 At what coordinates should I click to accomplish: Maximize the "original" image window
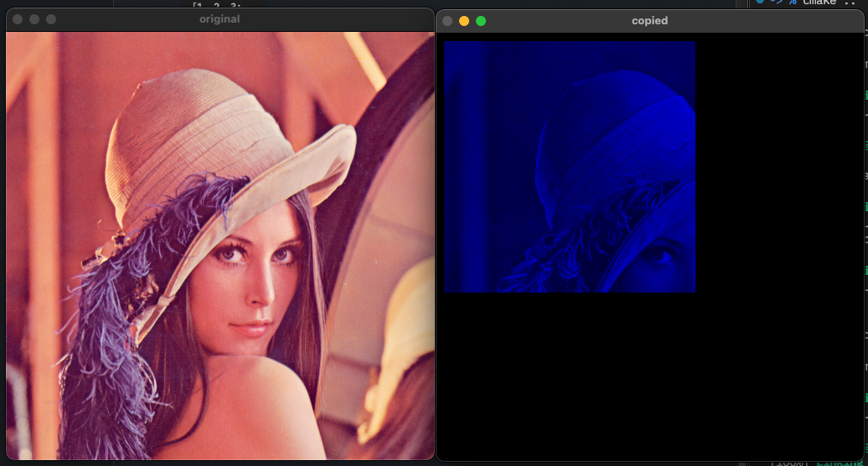(51, 19)
